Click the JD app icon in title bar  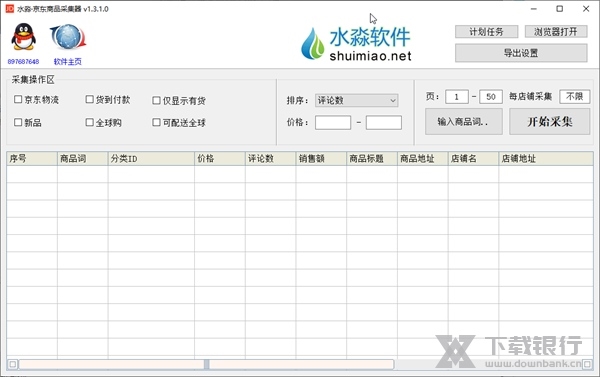10,9
